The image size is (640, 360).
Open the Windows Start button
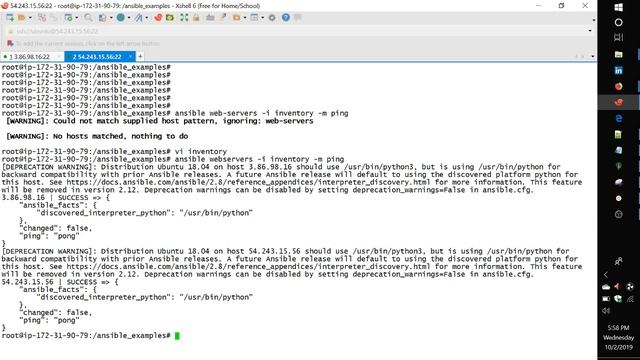(x=618, y=7)
